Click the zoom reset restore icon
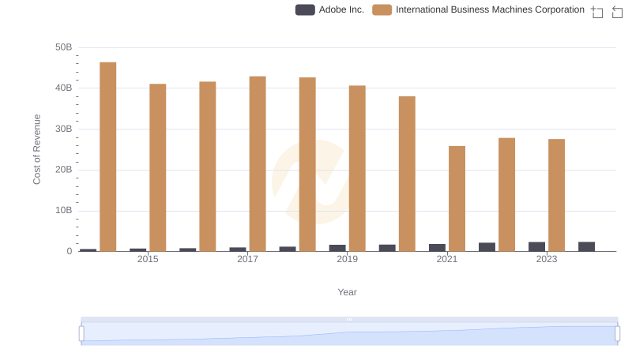 pyautogui.click(x=617, y=12)
